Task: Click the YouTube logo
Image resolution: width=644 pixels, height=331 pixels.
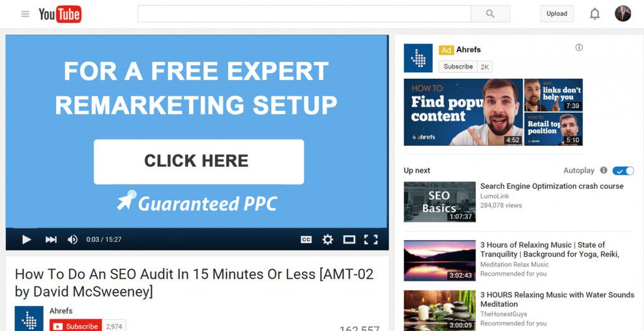Action: [x=60, y=14]
